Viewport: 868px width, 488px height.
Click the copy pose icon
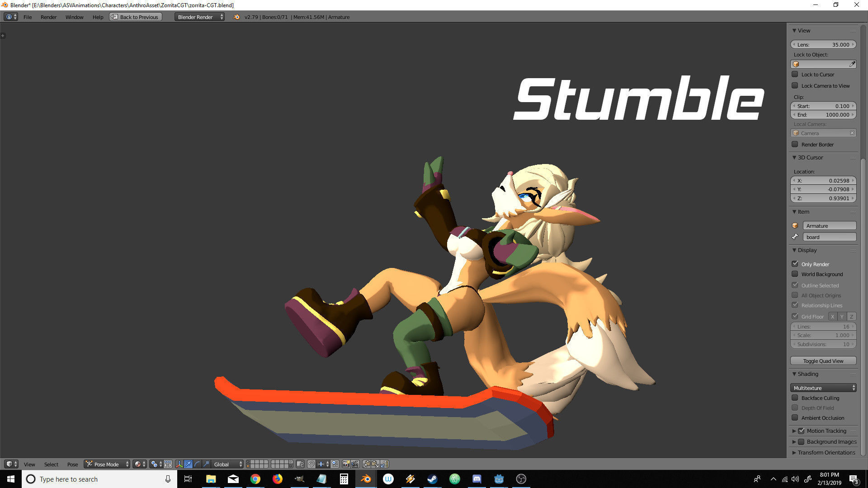(367, 464)
